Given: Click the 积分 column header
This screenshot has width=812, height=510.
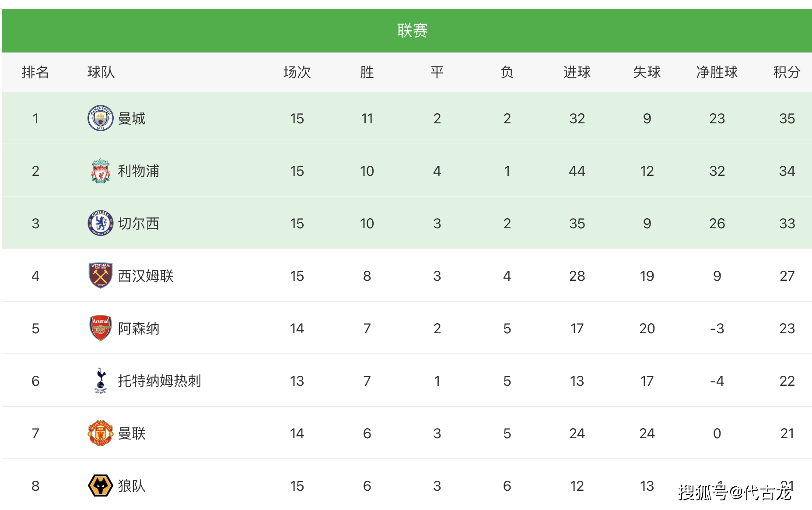Looking at the screenshot, I should click(x=787, y=72).
